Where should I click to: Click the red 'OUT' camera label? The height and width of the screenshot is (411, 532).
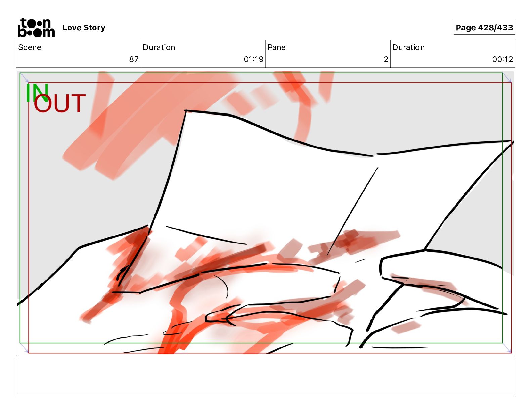[60, 103]
